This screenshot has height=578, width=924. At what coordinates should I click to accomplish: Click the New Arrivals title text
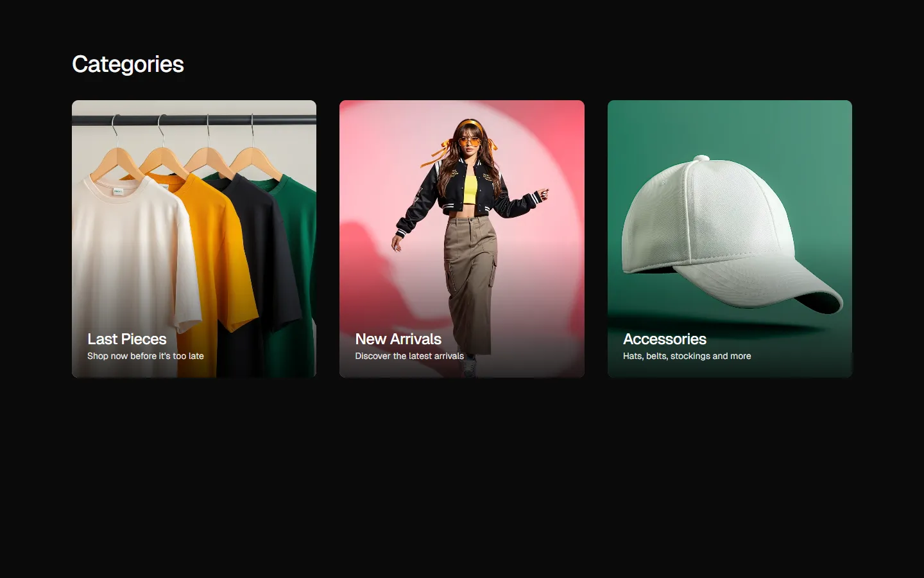pyautogui.click(x=398, y=339)
